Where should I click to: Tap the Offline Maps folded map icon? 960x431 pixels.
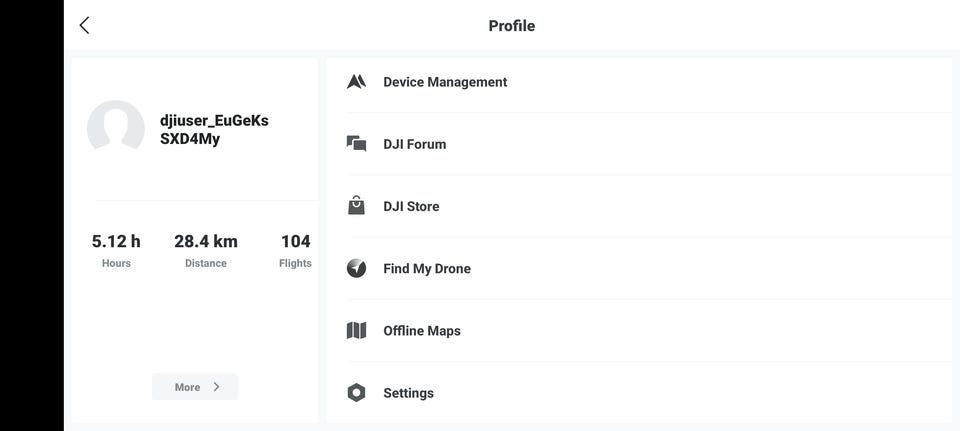click(x=356, y=331)
